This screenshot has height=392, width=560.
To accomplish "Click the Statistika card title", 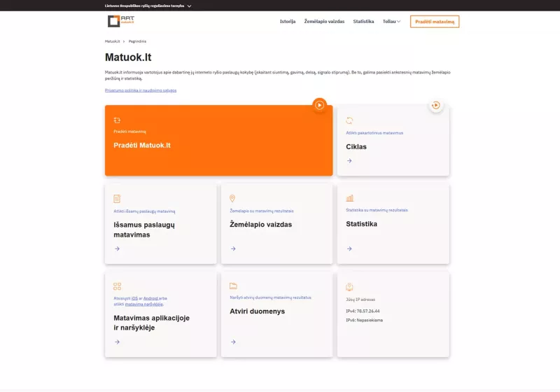I will pos(361,224).
